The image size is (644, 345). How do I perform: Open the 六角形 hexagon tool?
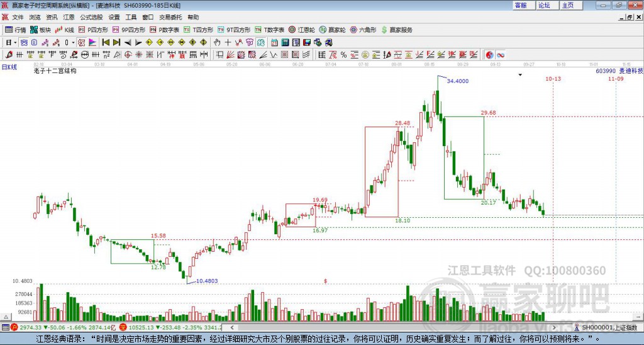[x=363, y=30]
